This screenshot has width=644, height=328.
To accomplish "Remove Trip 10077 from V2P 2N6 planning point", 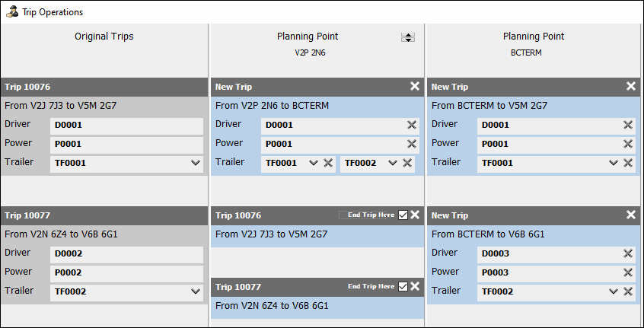I will (x=415, y=287).
